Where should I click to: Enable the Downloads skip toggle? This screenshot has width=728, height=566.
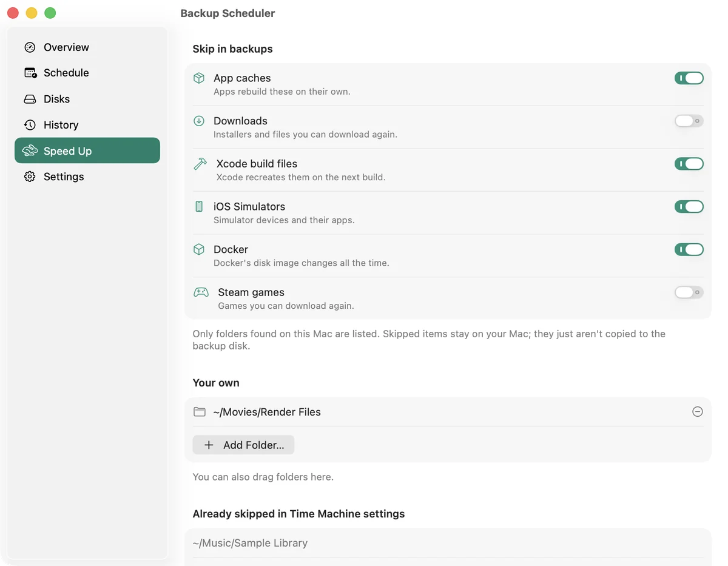point(689,121)
